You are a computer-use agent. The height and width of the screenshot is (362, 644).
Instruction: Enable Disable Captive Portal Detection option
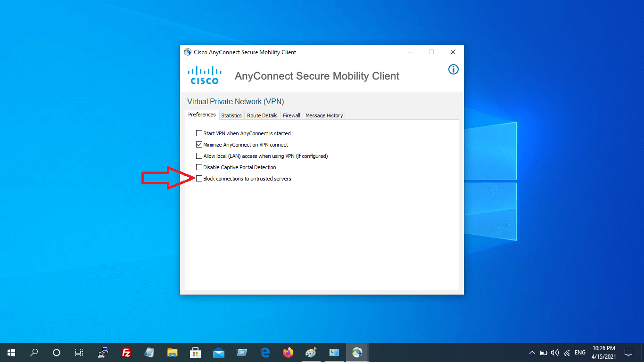coord(199,167)
